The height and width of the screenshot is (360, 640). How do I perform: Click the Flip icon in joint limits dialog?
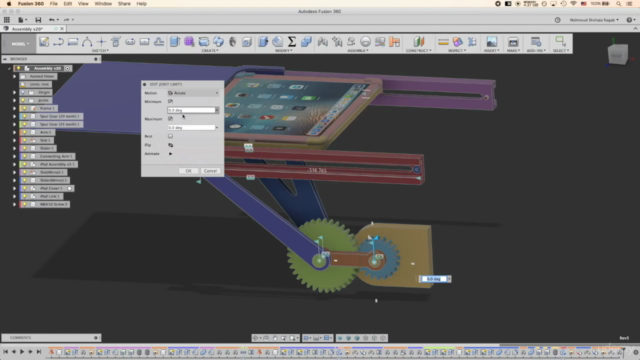[171, 145]
